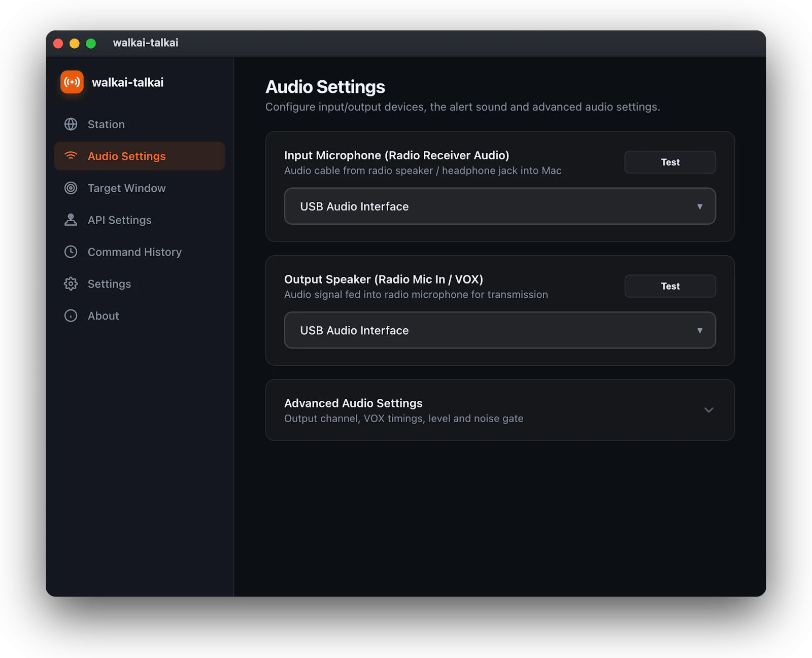The width and height of the screenshot is (812, 658).
Task: Click the Advanced Audio Settings title
Action: 353,403
